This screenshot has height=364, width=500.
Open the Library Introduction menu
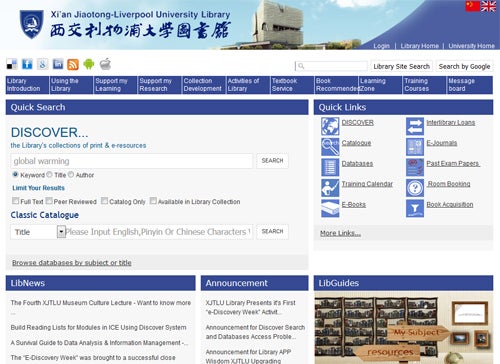click(27, 85)
